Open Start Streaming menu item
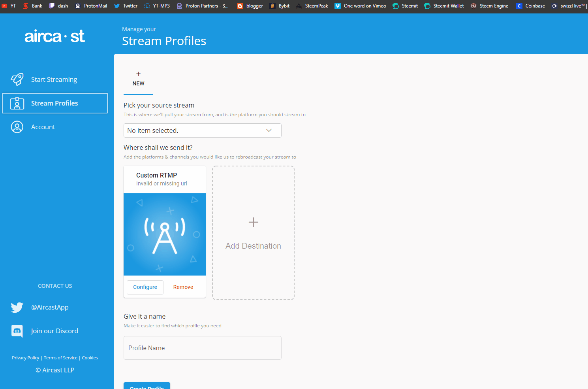Viewport: 588px width, 389px height. 54,79
